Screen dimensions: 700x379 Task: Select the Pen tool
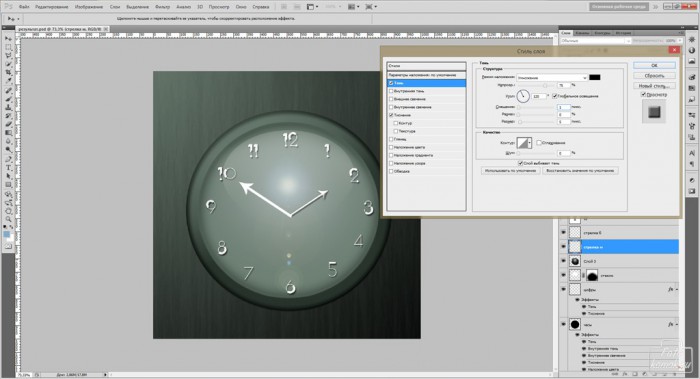click(x=8, y=159)
